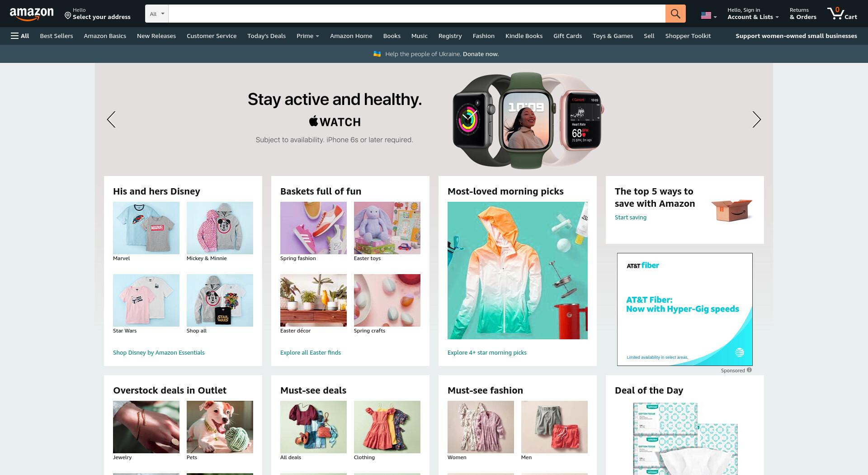The height and width of the screenshot is (475, 868).
Task: Show previous carousel banner arrow
Action: [x=111, y=119]
